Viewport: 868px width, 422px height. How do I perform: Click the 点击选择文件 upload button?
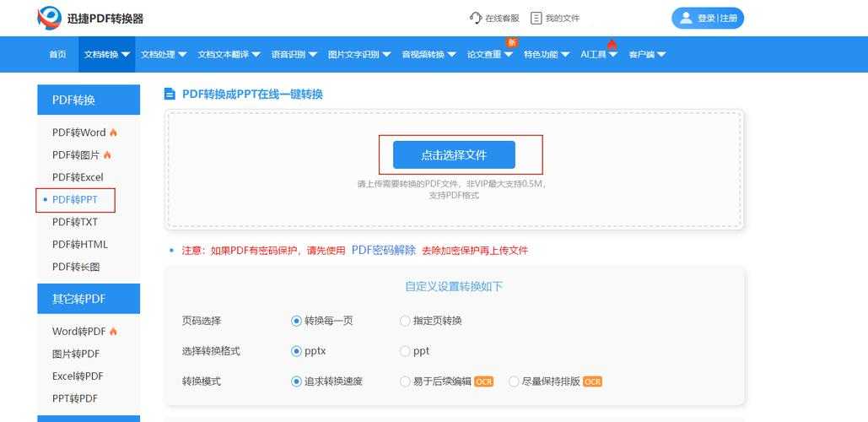tap(454, 155)
